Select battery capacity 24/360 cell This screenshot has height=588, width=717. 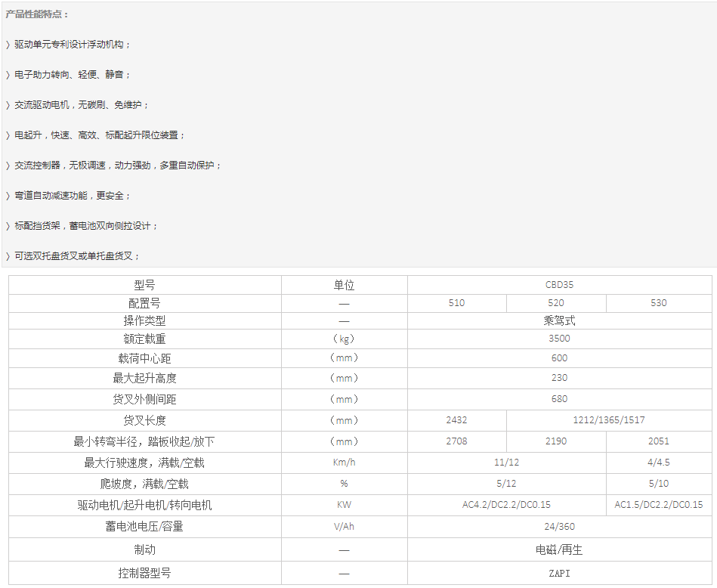[x=558, y=527]
